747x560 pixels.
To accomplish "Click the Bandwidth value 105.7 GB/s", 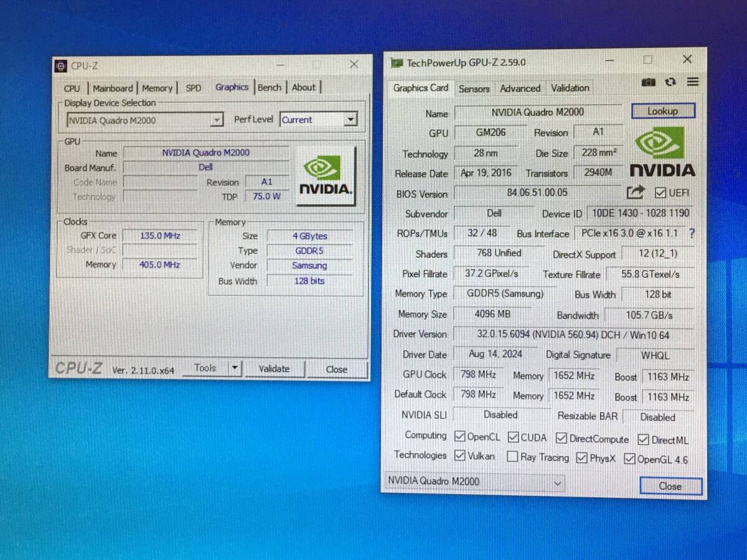I will coord(649,315).
